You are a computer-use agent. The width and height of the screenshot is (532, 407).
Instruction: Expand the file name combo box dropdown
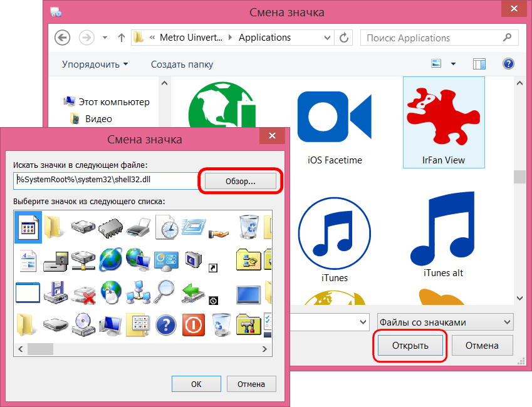pos(363,322)
